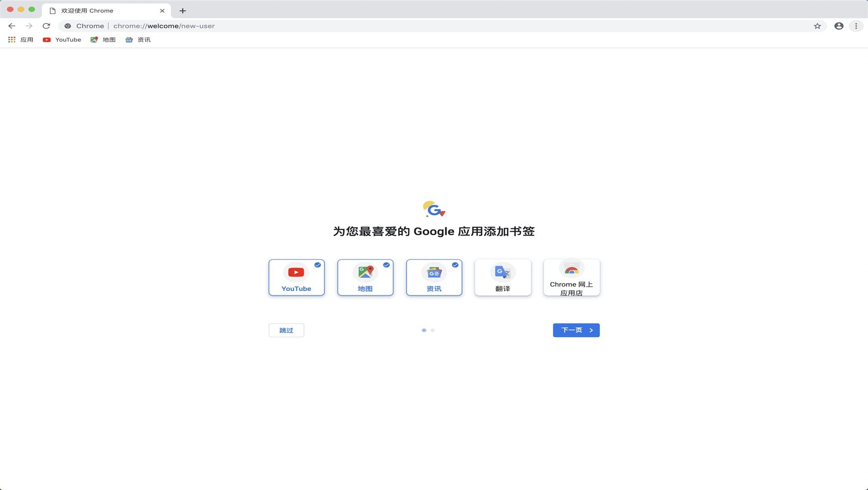Open the 应用 apps shortcut in bookmarks bar
Viewport: 868px width, 490px height.
[21, 40]
